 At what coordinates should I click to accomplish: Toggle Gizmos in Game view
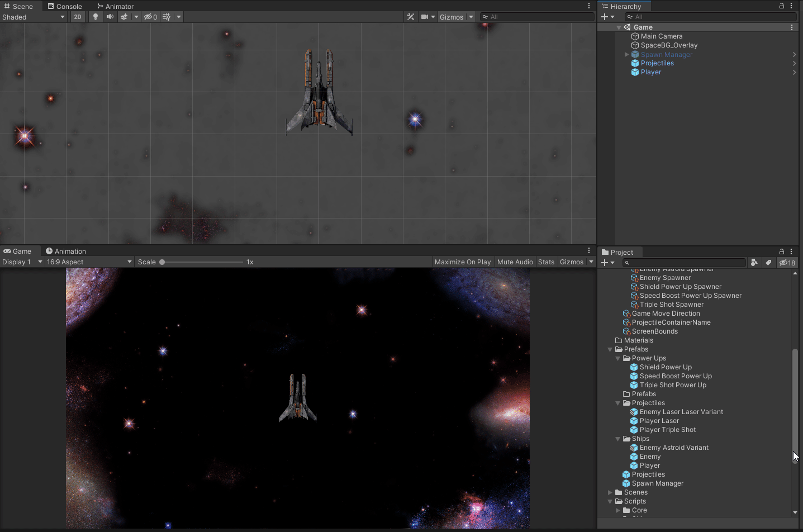(572, 262)
